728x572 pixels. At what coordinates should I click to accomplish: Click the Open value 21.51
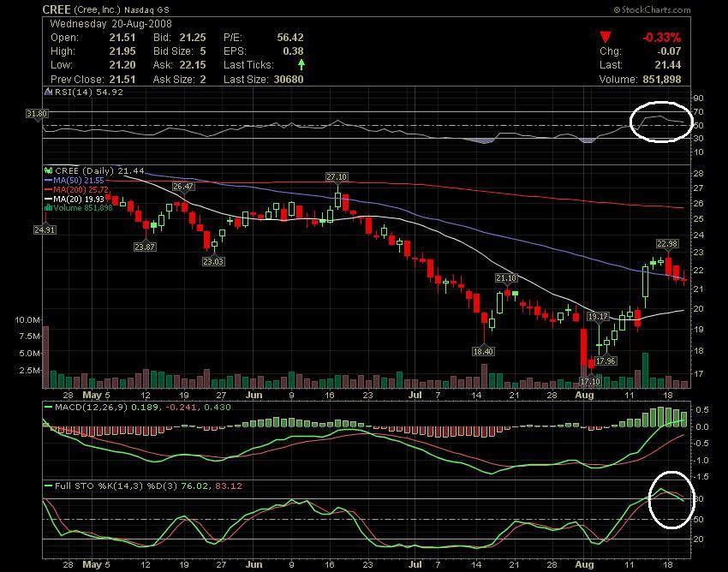(x=122, y=38)
